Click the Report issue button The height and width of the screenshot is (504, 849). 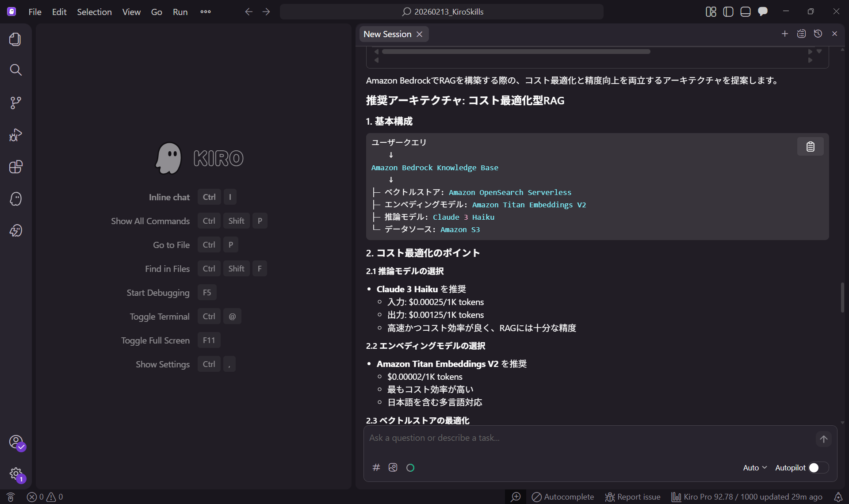click(633, 497)
